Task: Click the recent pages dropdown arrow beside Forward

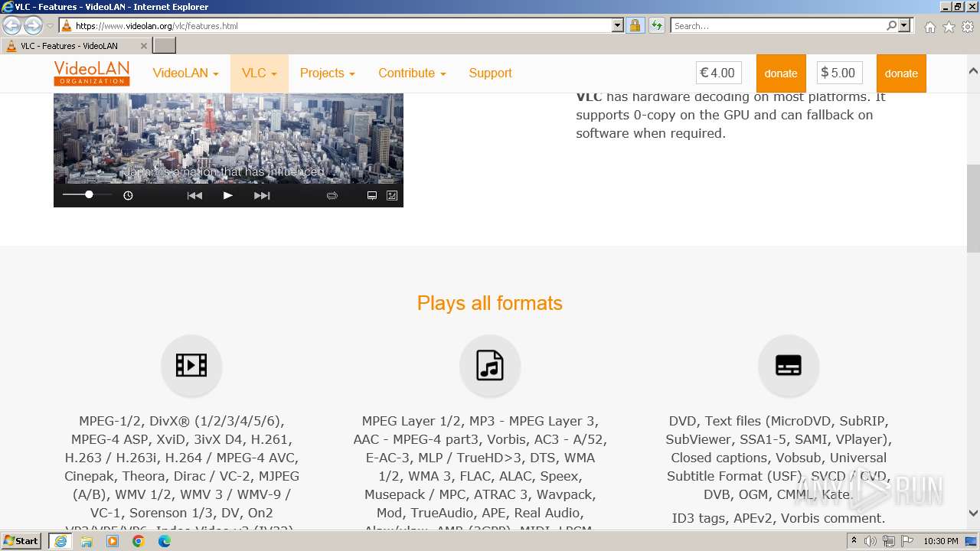Action: [50, 26]
